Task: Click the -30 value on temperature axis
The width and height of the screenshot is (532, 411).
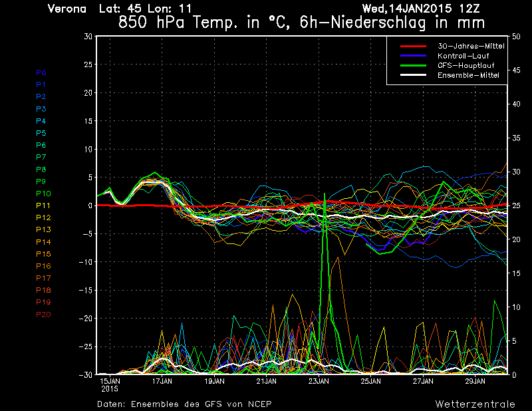Action: [86, 374]
